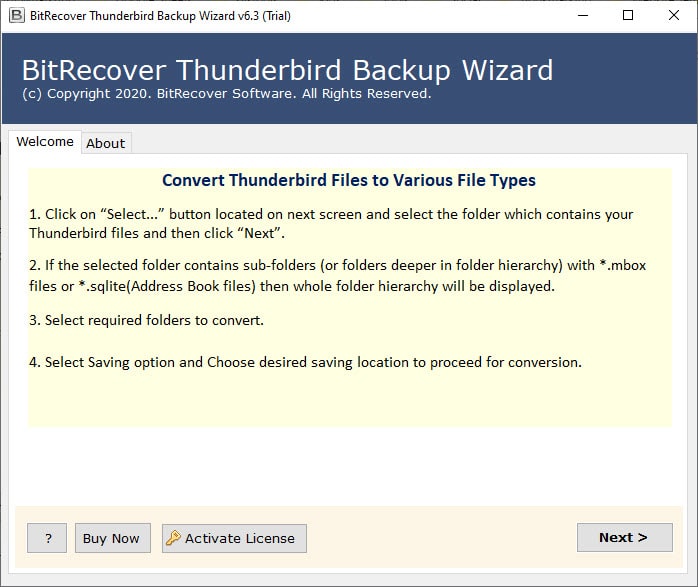Click the key icon on Activate License

[x=173, y=538]
